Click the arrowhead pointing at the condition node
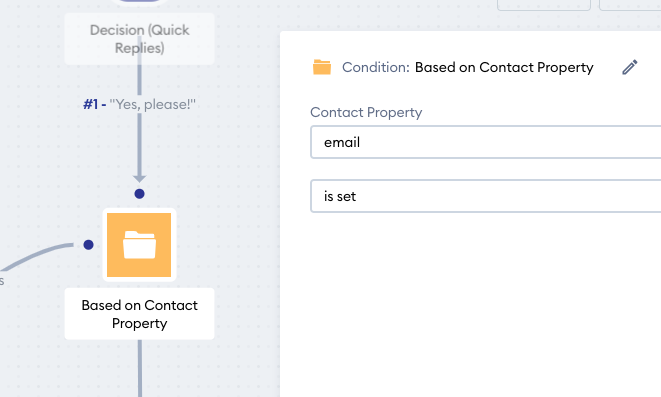The height and width of the screenshot is (397, 661). click(140, 178)
